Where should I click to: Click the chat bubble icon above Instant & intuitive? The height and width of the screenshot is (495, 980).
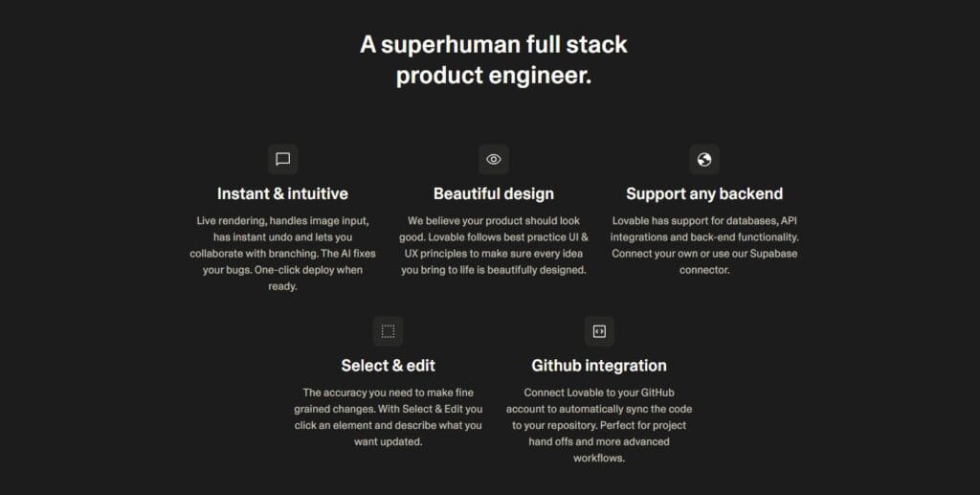(282, 159)
